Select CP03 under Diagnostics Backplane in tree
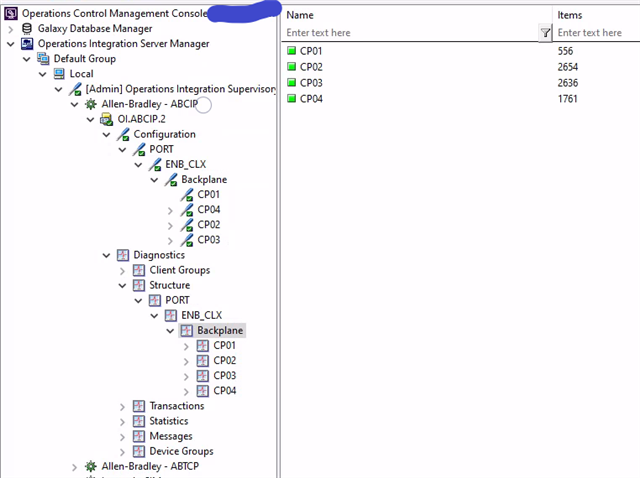Viewport: 640px width, 478px height. 224,376
